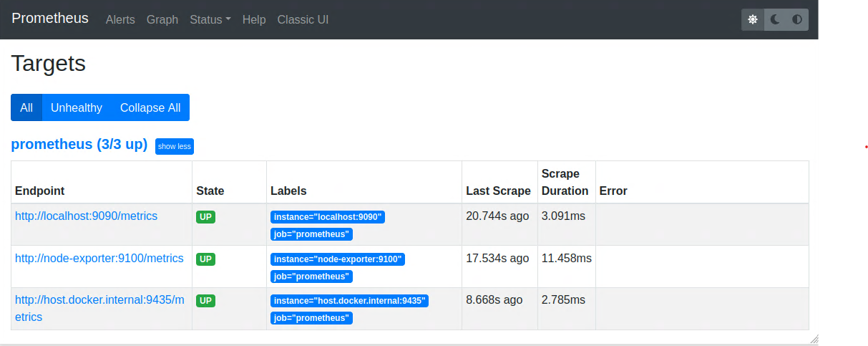The width and height of the screenshot is (868, 346).
Task: Collapse the prometheus job with show less
Action: coord(175,146)
